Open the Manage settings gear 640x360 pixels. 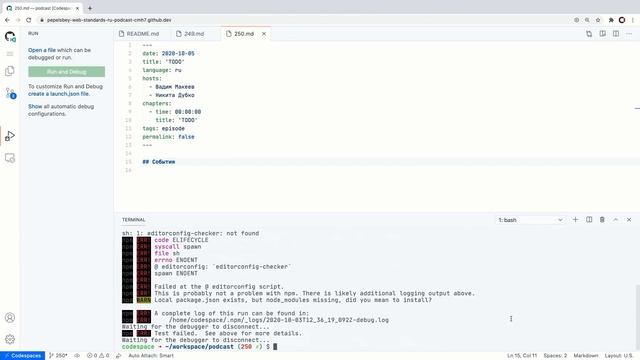click(10, 339)
